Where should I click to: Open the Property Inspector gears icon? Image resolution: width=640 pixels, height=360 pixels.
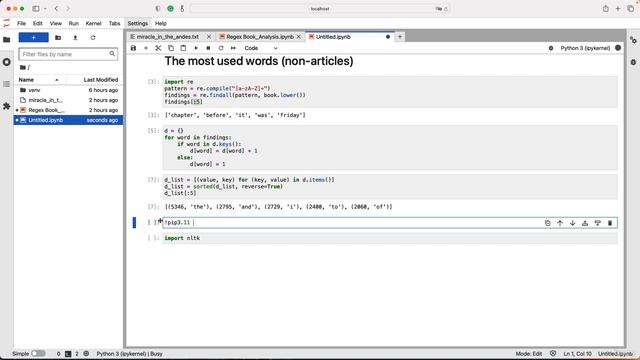[x=633, y=40]
